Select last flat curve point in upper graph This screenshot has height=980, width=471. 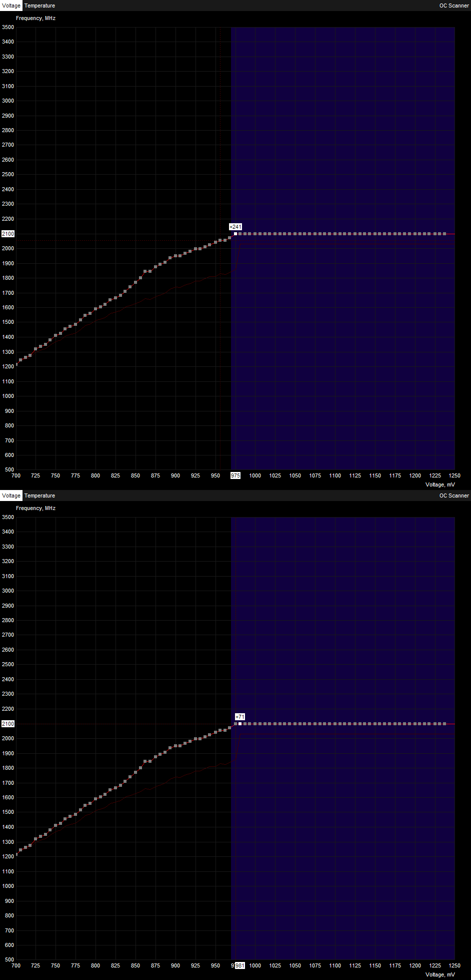(x=444, y=234)
